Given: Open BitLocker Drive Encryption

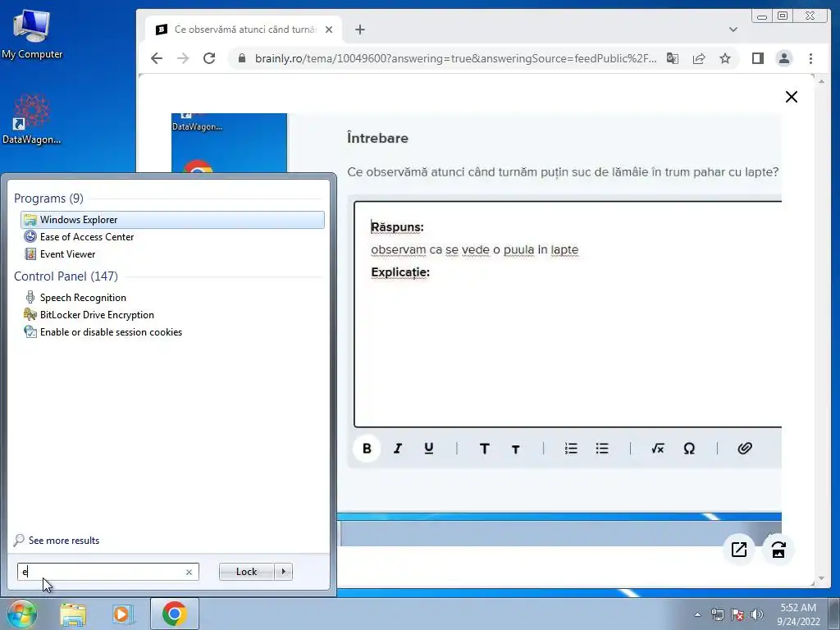Looking at the screenshot, I should pyautogui.click(x=172, y=315).
